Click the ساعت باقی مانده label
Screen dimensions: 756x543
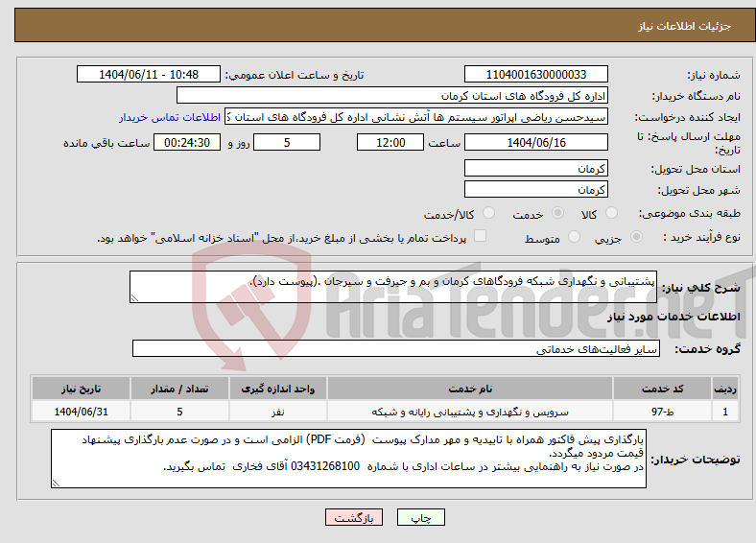106,143
